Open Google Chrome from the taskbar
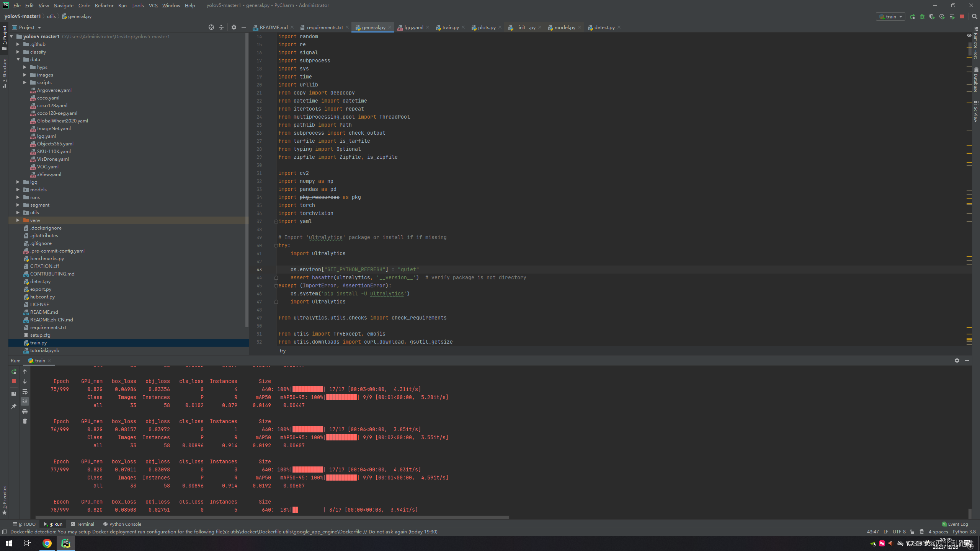Screen dimensions: 980x551 tap(47, 543)
